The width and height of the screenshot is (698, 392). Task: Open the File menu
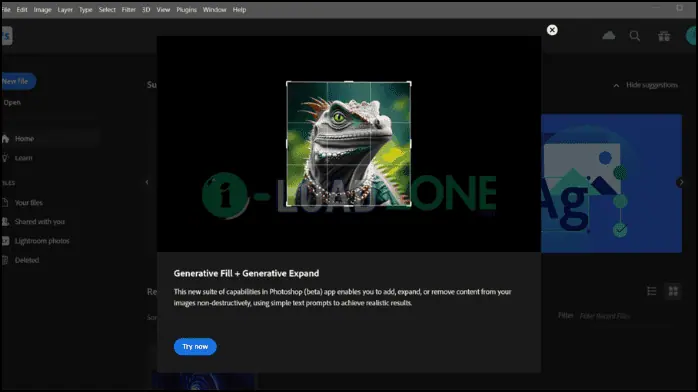point(6,9)
